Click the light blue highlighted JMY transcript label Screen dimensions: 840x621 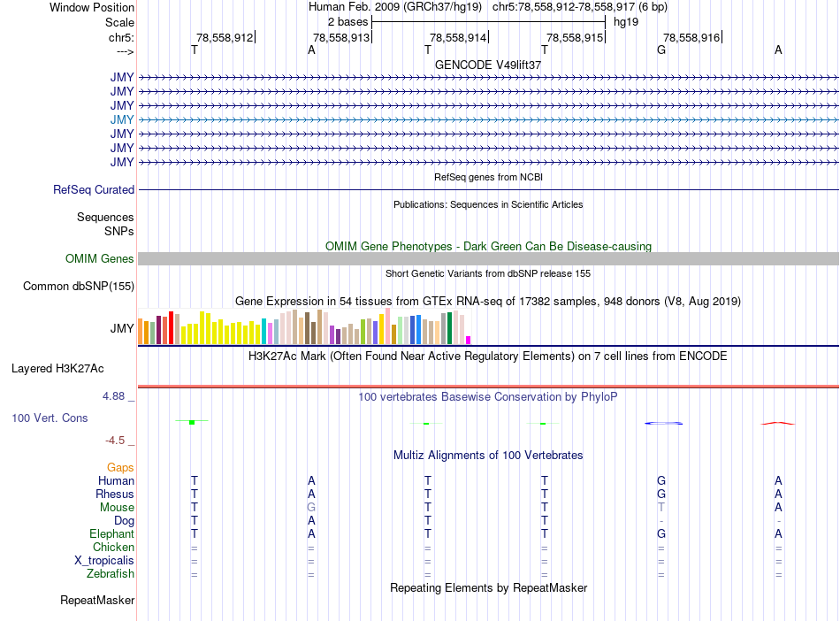[x=122, y=120]
